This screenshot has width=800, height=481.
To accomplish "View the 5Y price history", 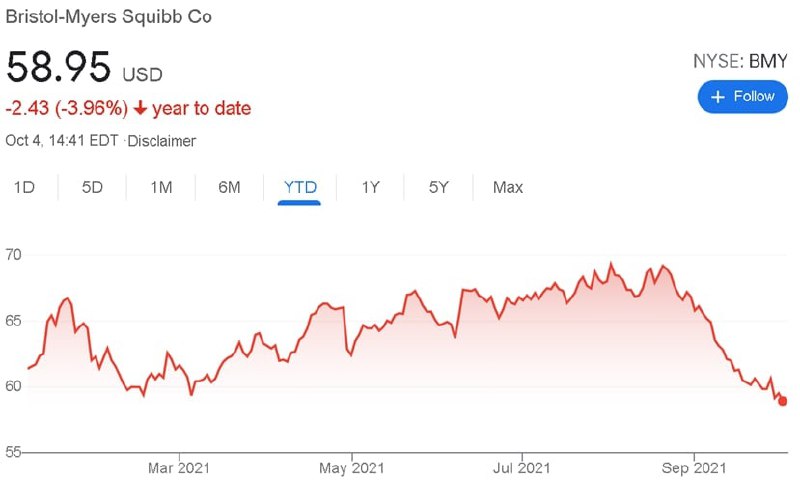I will coord(438,187).
